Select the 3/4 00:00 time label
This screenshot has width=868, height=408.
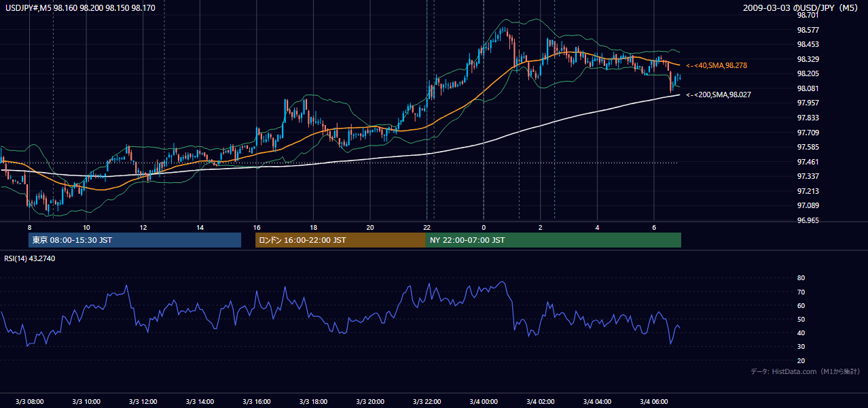pos(484,401)
